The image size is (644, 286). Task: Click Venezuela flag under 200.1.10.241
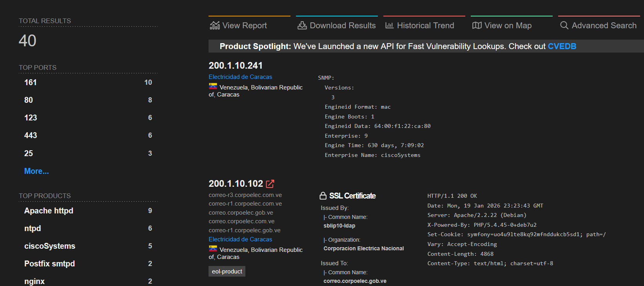213,86
